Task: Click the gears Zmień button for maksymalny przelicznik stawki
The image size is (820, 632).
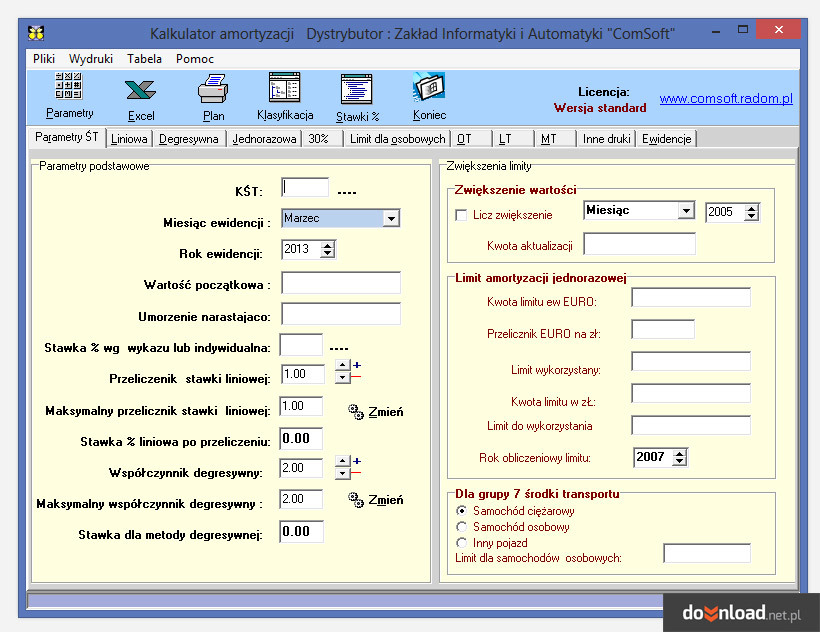Action: coord(375,412)
